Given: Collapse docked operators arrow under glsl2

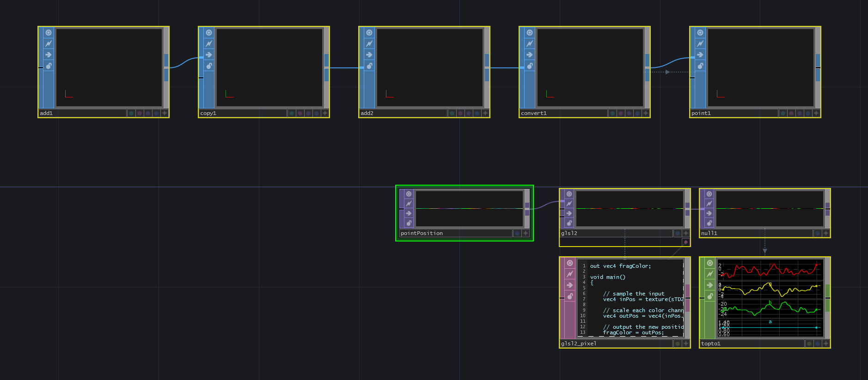Looking at the screenshot, I should click(686, 242).
